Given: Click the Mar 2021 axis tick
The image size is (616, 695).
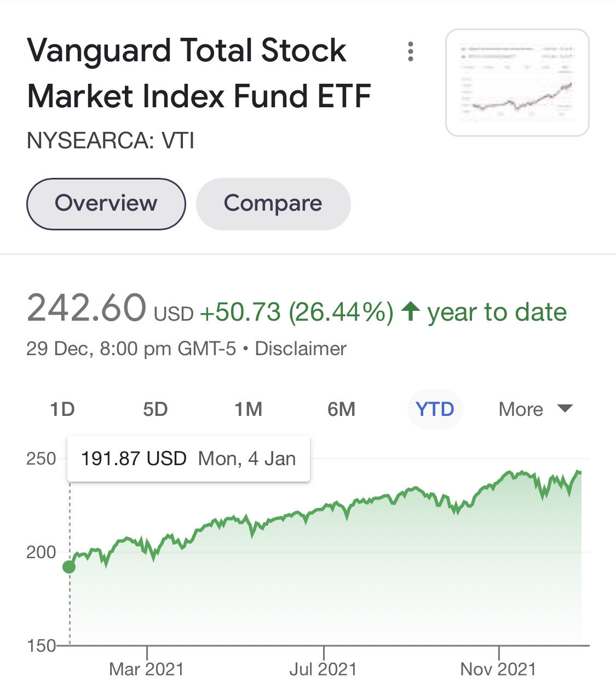Looking at the screenshot, I should (147, 669).
